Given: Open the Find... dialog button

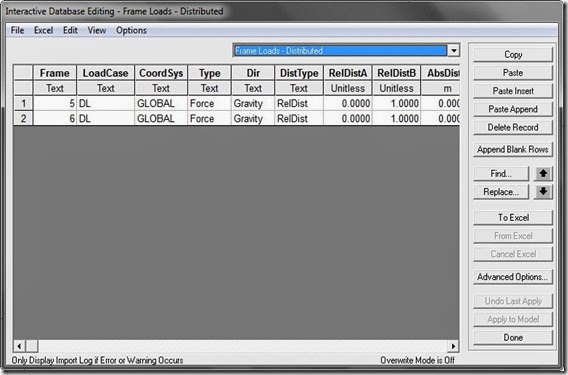Looking at the screenshot, I should pos(501,174).
